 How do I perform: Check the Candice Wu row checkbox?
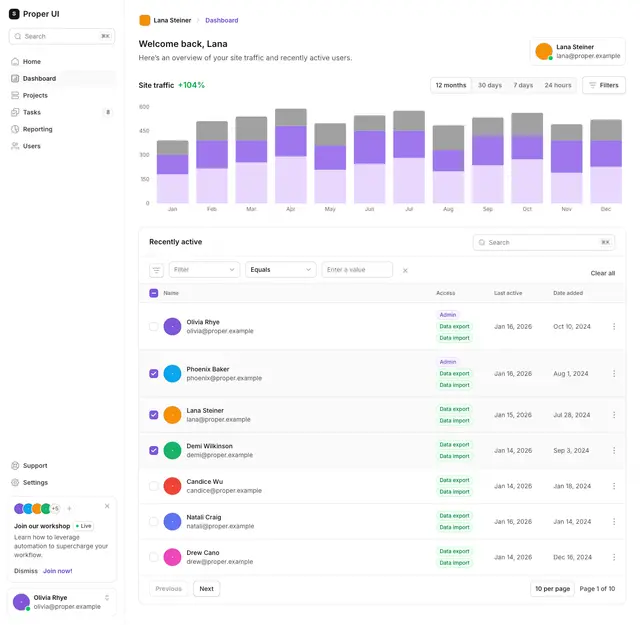(x=153, y=486)
